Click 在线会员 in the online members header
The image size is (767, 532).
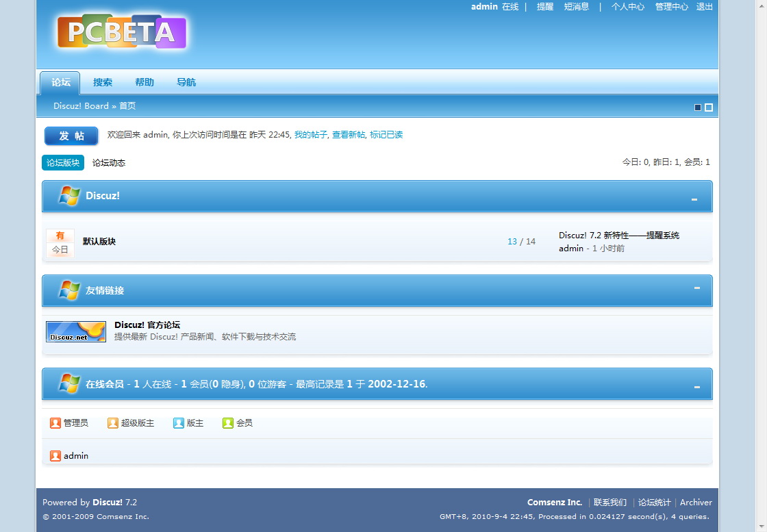tap(105, 384)
